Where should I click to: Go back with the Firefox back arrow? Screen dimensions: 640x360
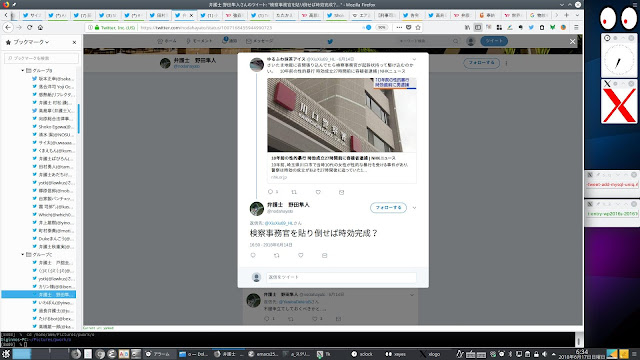point(8,27)
